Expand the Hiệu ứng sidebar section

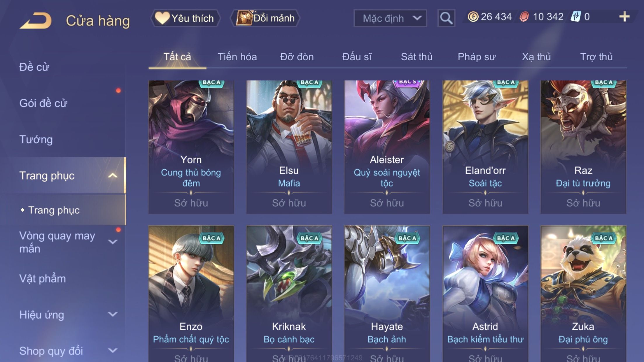(x=113, y=314)
